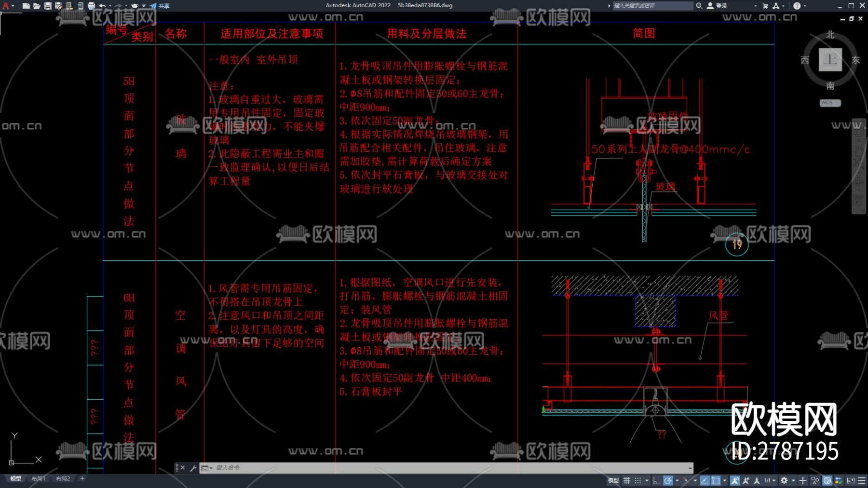
Task: Click the Redo arrow icon
Action: (x=118, y=6)
